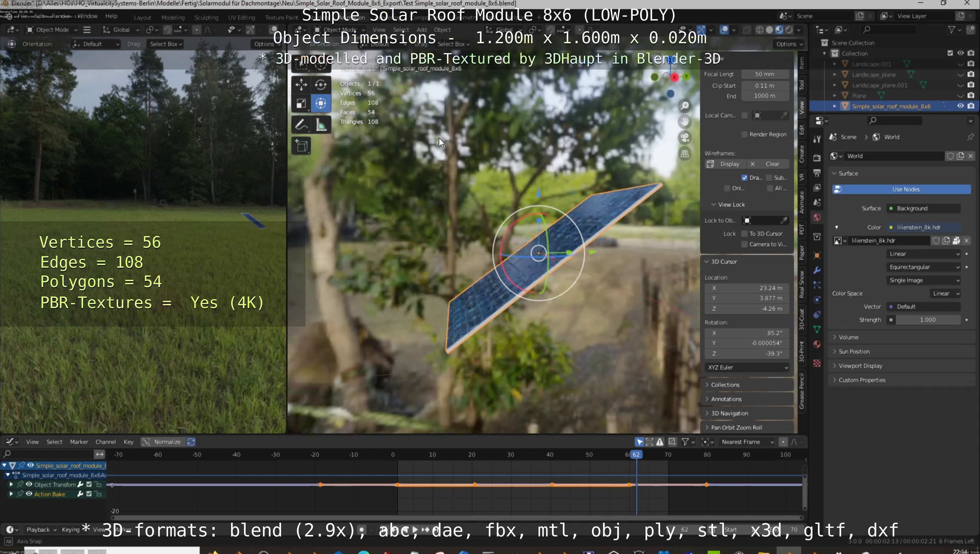This screenshot has height=554, width=980.
Task: Activate the Annotate pencil tool
Action: pyautogui.click(x=301, y=124)
